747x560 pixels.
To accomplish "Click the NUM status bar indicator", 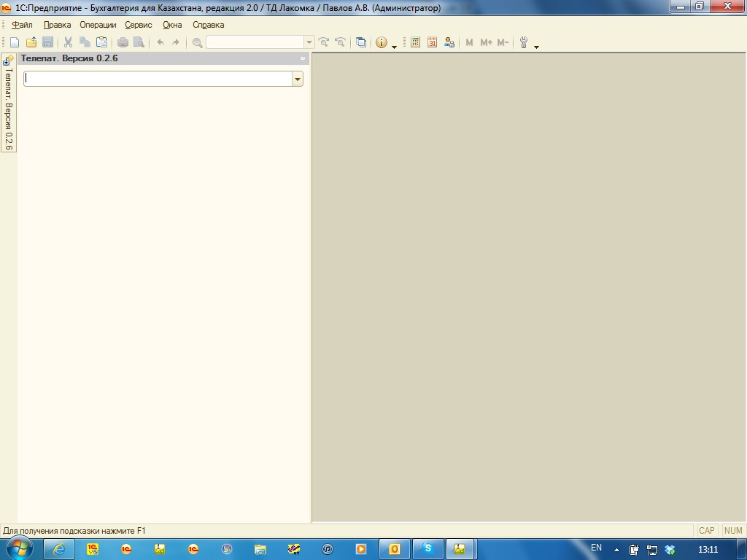I will (732, 531).
